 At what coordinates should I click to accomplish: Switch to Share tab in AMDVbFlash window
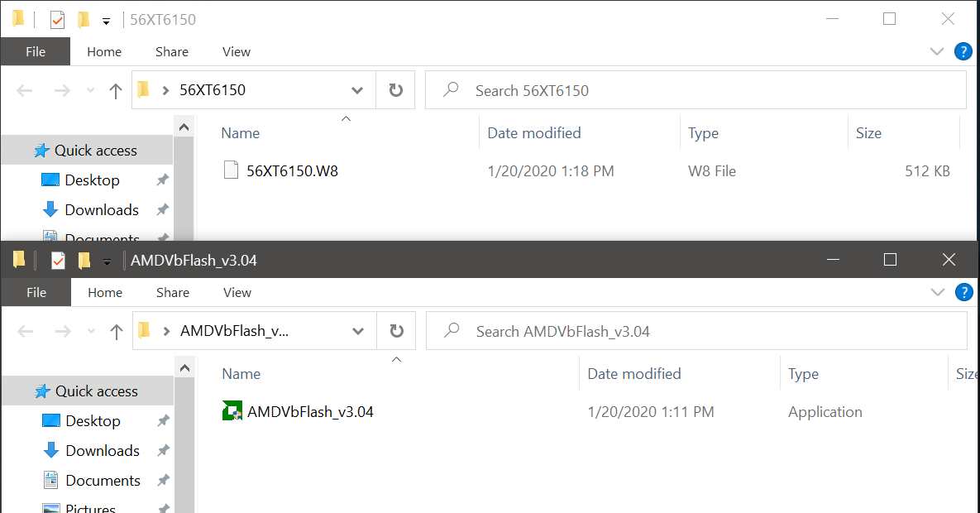173,292
